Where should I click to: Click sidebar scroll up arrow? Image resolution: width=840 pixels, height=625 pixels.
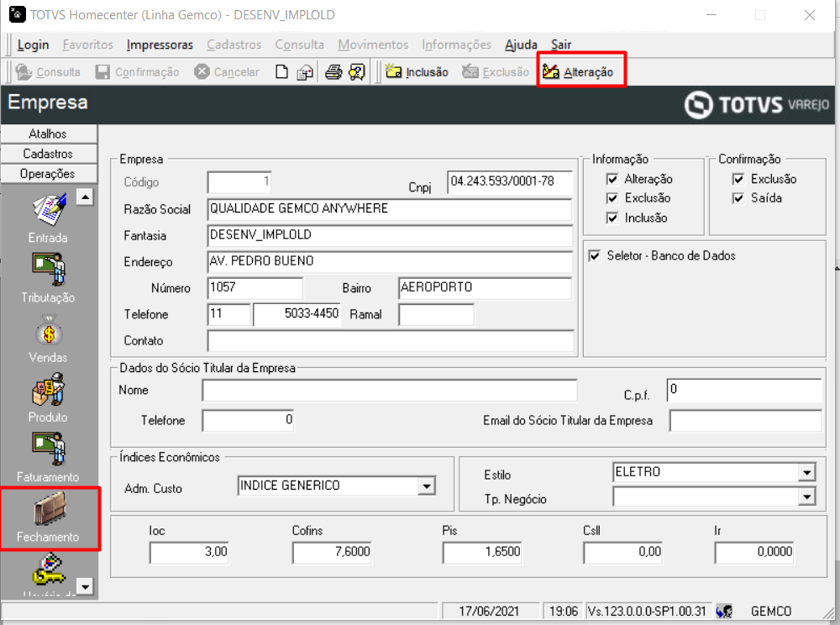click(85, 197)
